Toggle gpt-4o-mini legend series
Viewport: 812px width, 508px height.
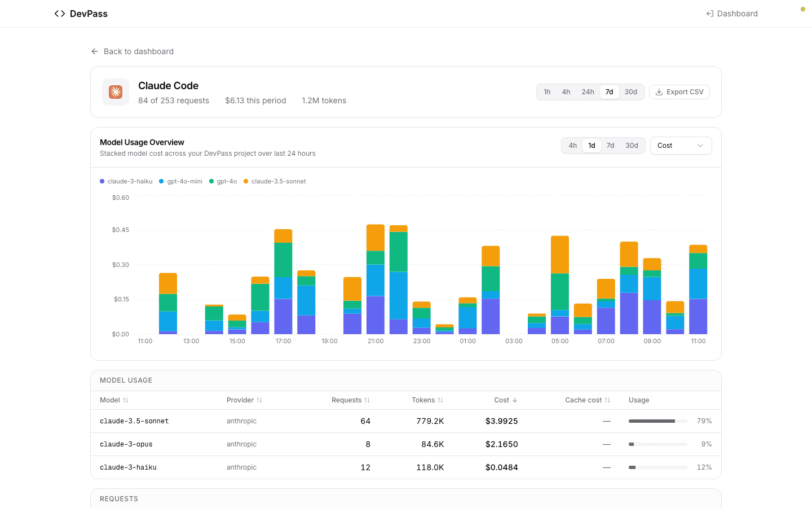181,181
